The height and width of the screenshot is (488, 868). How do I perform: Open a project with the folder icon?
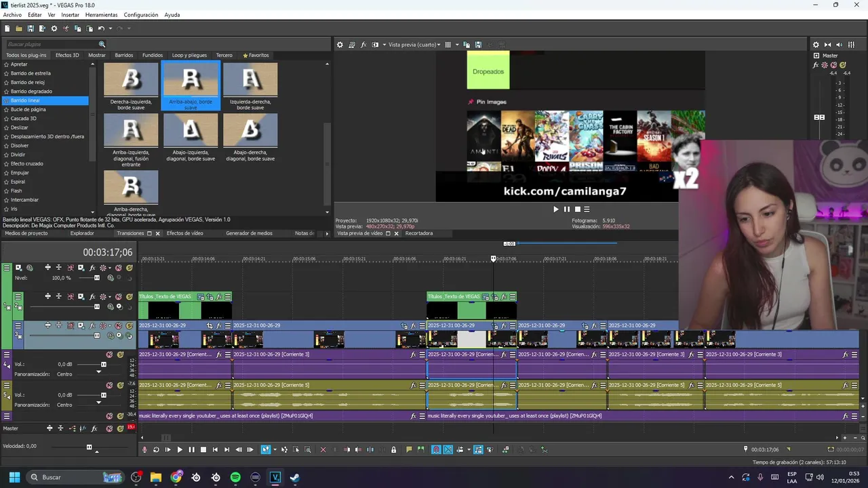pos(19,28)
